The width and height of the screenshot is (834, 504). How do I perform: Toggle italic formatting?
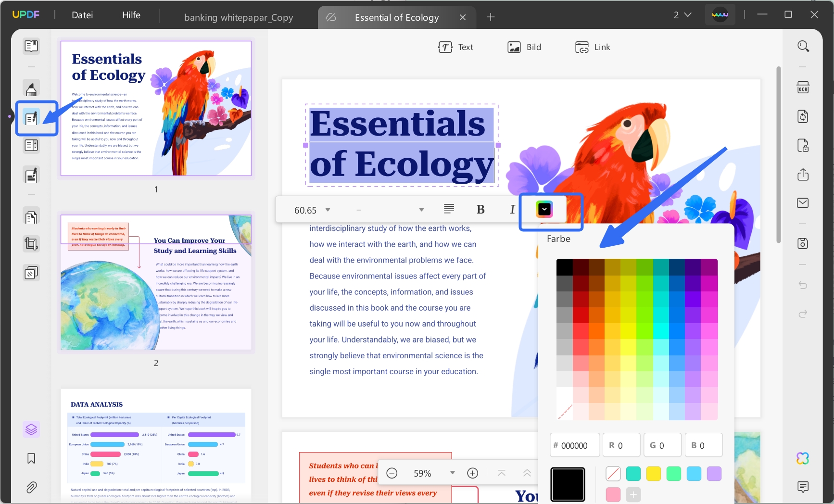click(512, 210)
